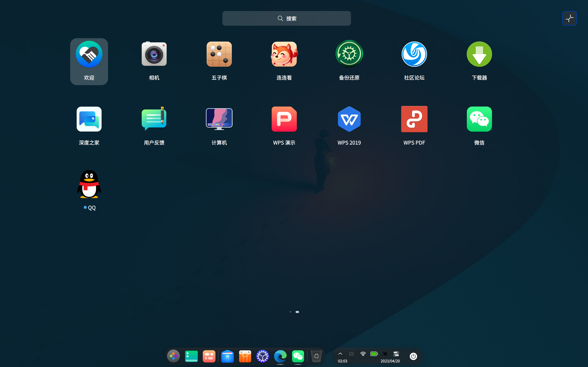Open WPS 2019 from launcher
The height and width of the screenshot is (367, 588).
pos(349,119)
